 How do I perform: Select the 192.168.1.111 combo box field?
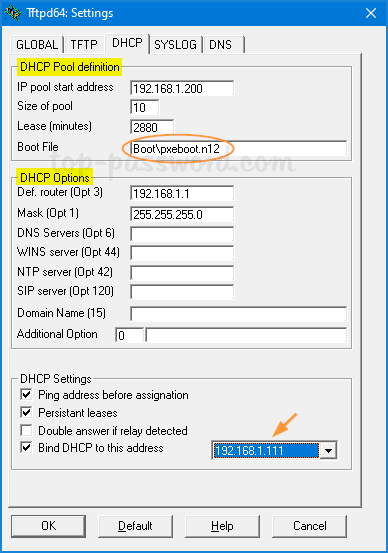click(x=266, y=450)
